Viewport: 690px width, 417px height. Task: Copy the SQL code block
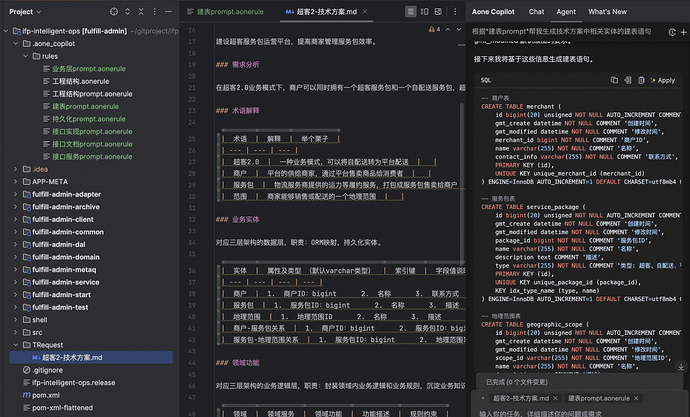614,80
